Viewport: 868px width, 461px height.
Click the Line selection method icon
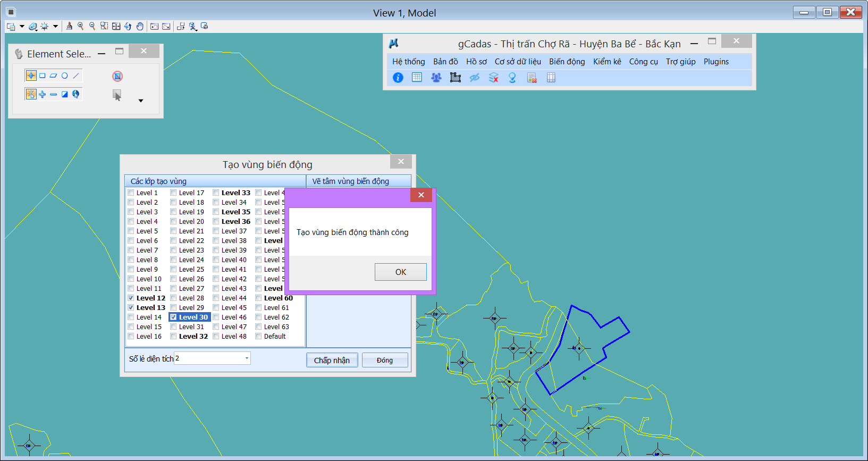(76, 76)
